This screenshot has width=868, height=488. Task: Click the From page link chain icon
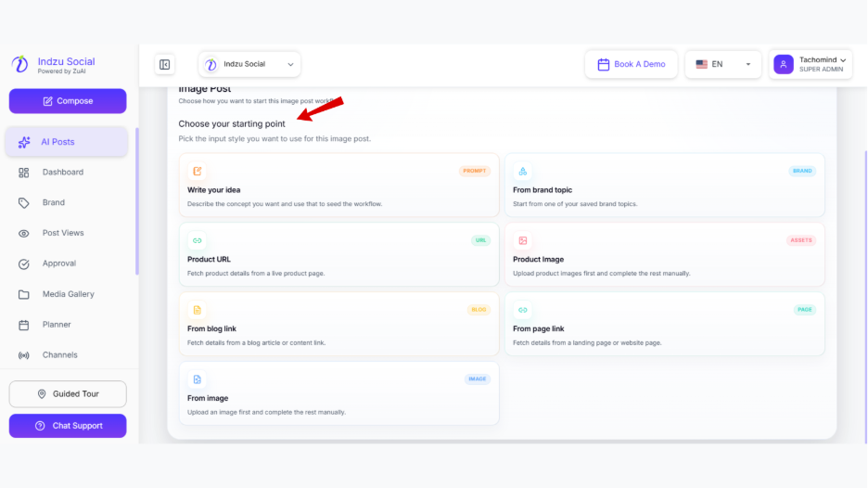click(x=523, y=310)
